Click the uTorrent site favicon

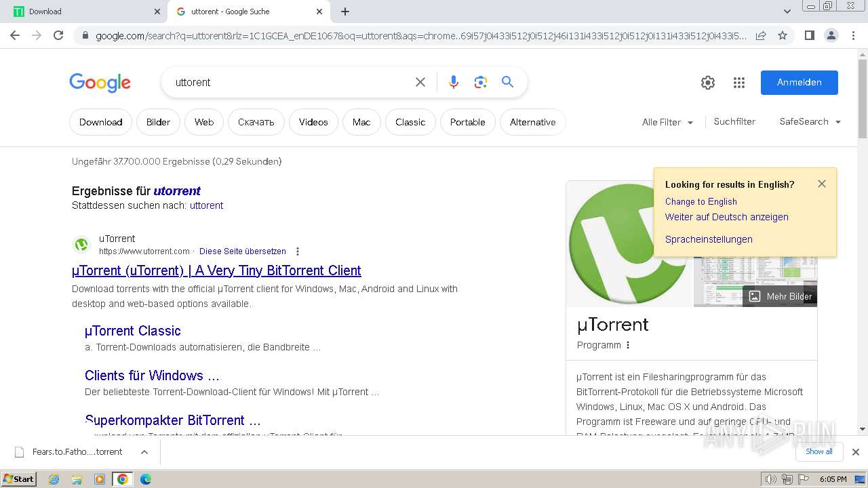81,245
